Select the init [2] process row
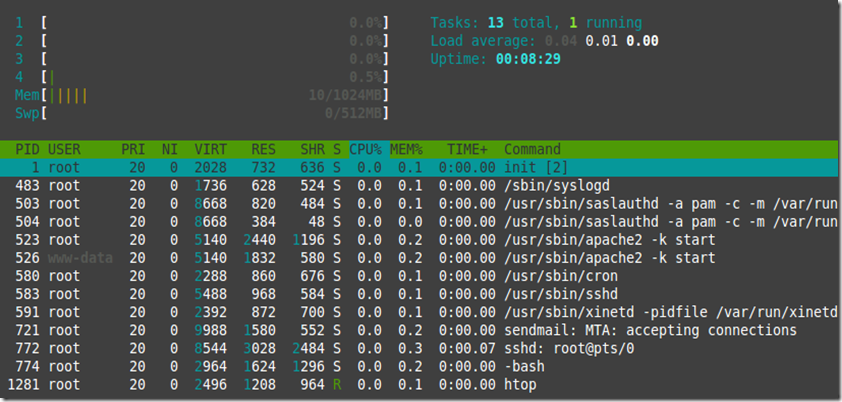The width and height of the screenshot is (842, 402). coord(419,167)
